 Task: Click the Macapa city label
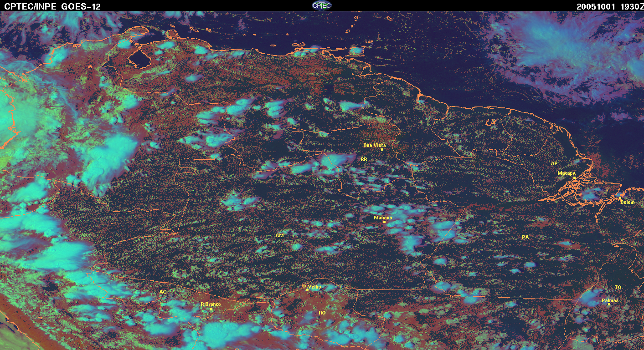[567, 173]
